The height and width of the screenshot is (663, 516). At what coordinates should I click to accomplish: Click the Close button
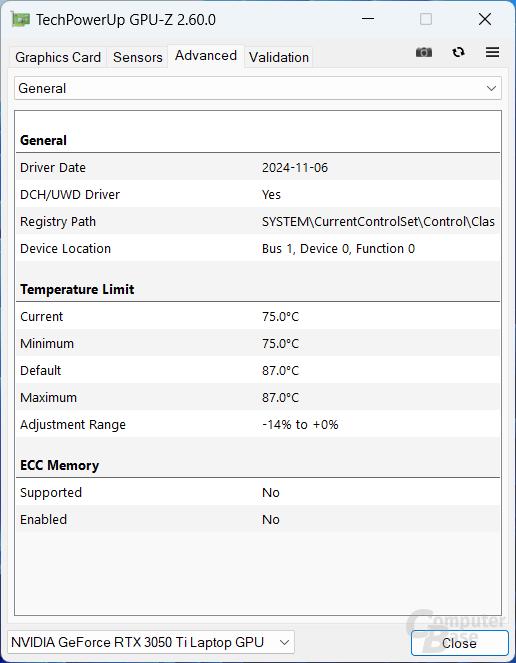pos(459,643)
